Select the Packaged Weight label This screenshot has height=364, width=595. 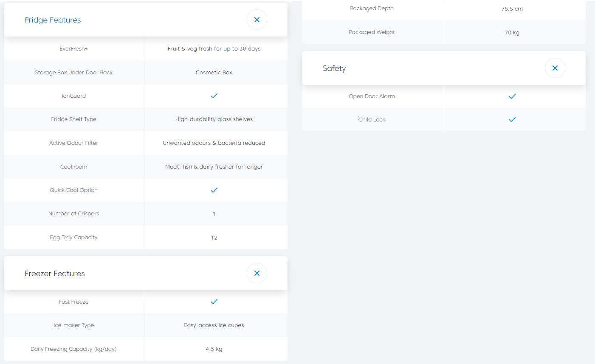pos(372,32)
